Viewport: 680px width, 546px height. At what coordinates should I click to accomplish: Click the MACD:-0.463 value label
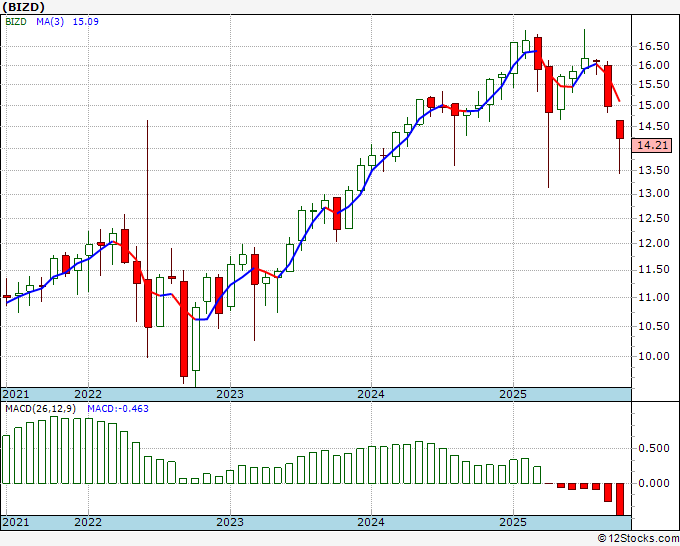[118, 409]
